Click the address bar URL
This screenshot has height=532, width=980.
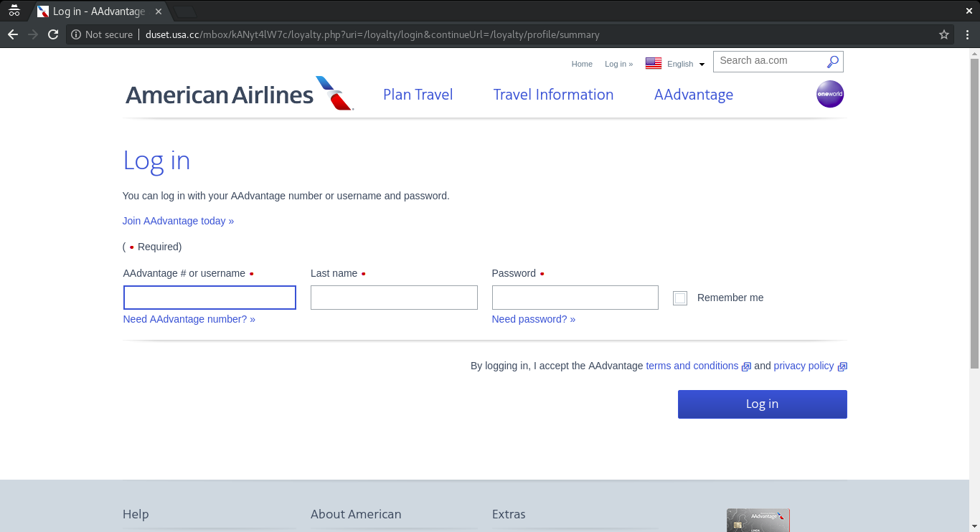click(x=372, y=34)
